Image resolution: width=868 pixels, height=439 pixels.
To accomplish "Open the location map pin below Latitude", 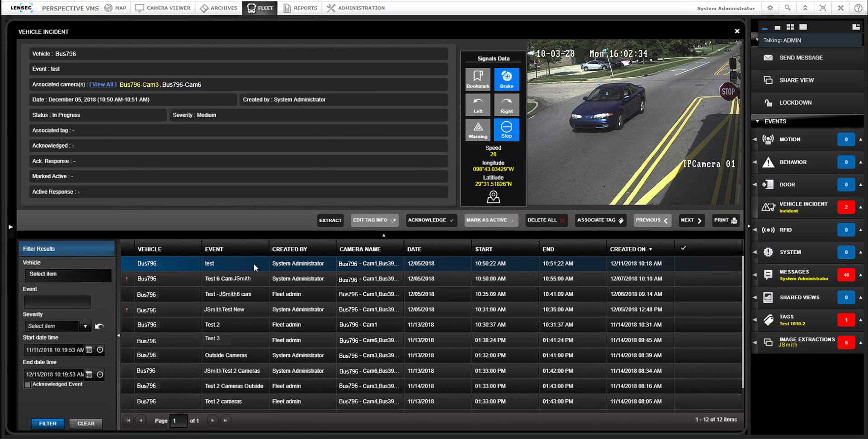I will (x=493, y=196).
